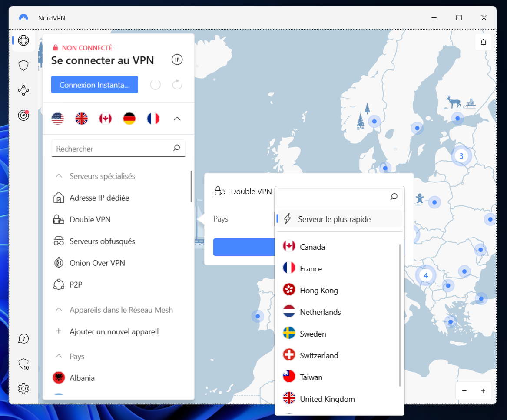Image resolution: width=507 pixels, height=420 pixels.
Task: Zoom out the map with minus
Action: click(x=464, y=390)
